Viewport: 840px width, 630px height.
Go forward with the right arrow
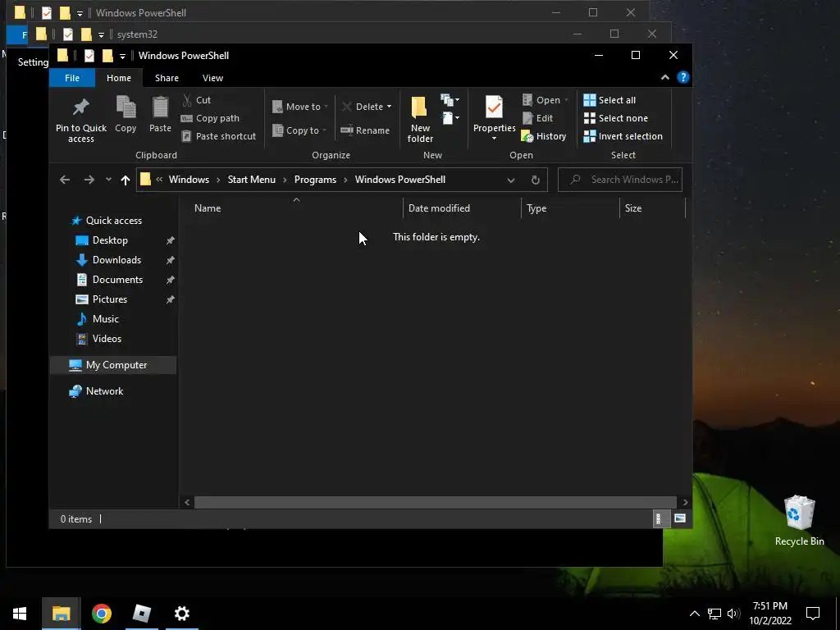(x=89, y=180)
